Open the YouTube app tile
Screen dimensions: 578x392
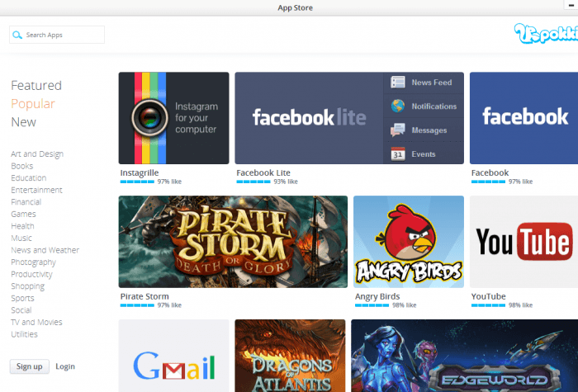point(524,242)
